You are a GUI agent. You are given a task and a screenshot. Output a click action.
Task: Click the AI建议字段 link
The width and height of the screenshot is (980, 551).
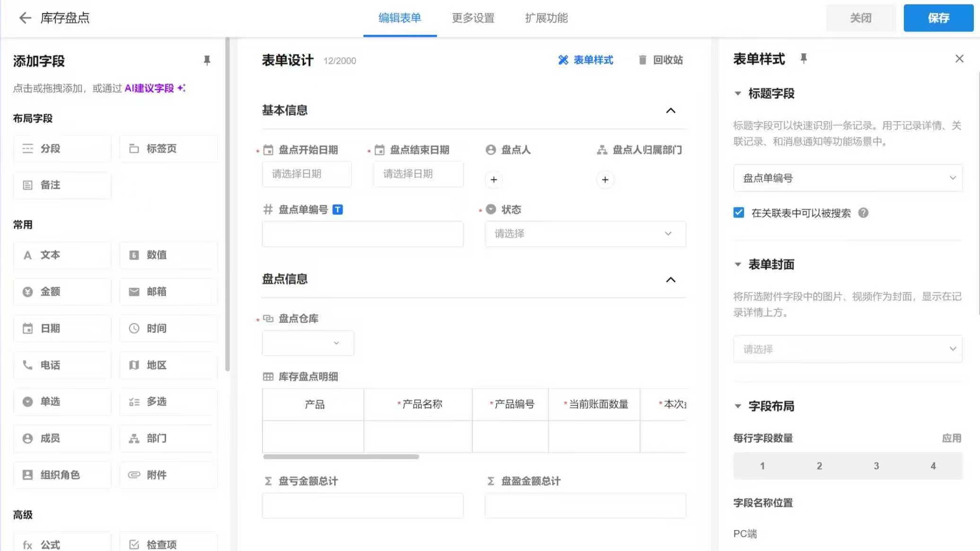149,88
